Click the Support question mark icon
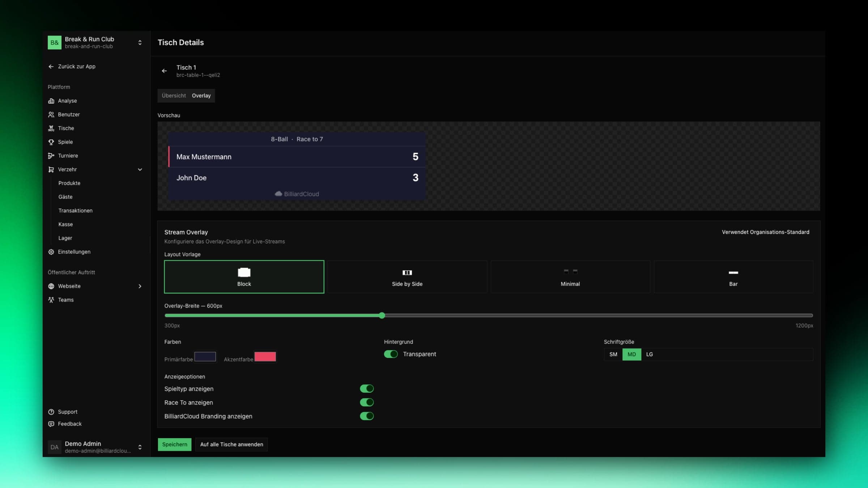This screenshot has width=868, height=488. (51, 412)
